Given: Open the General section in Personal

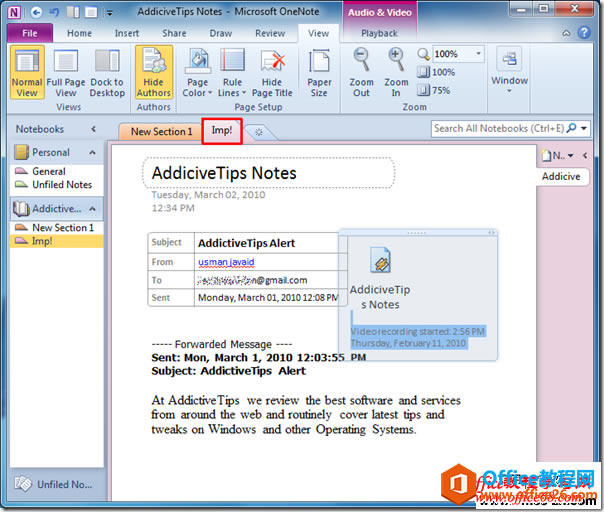Looking at the screenshot, I should point(49,171).
